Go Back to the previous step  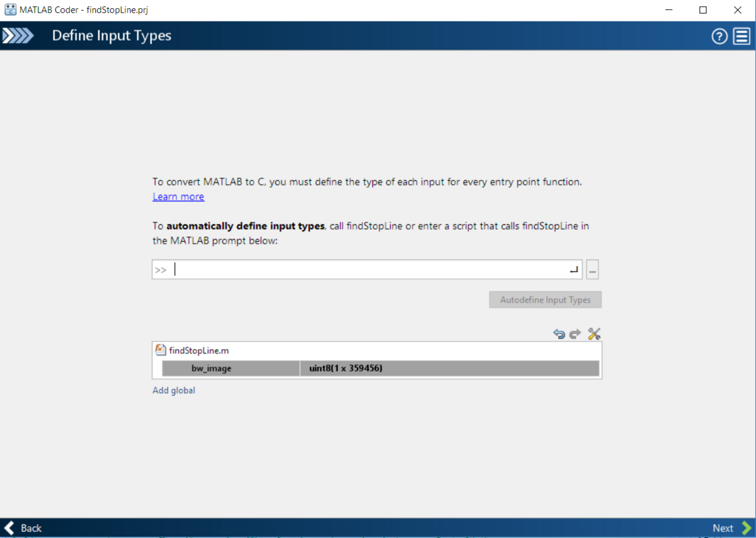[x=23, y=528]
